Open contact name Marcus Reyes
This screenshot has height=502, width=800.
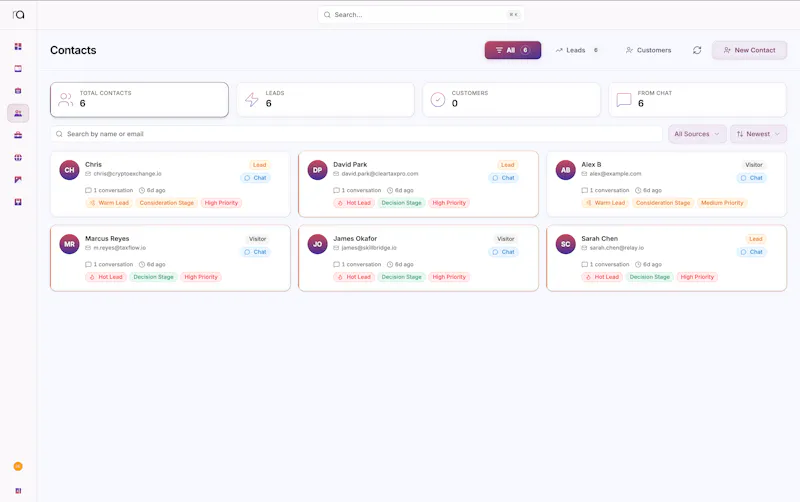click(107, 238)
